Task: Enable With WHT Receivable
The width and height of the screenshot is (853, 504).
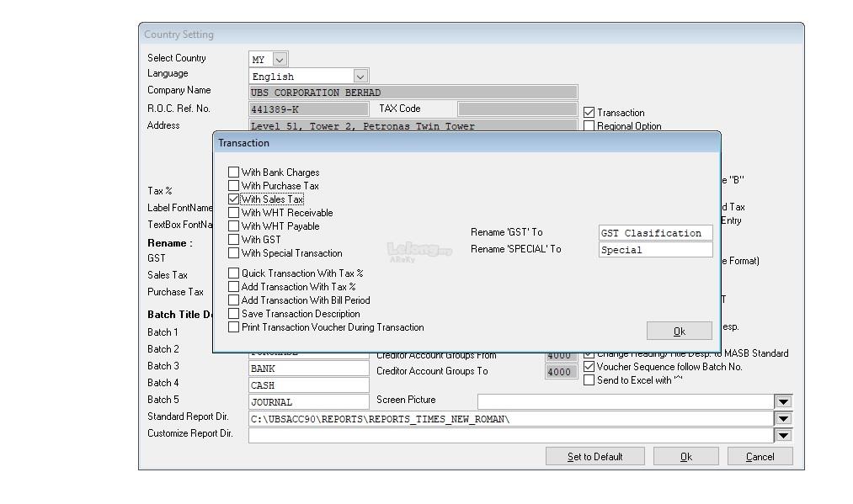Action: (233, 213)
